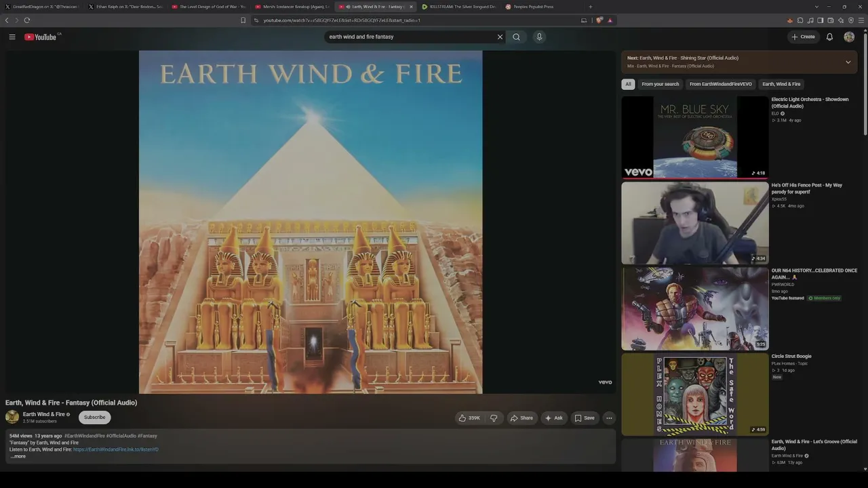
Task: Like the video with thumbs up
Action: point(469,418)
